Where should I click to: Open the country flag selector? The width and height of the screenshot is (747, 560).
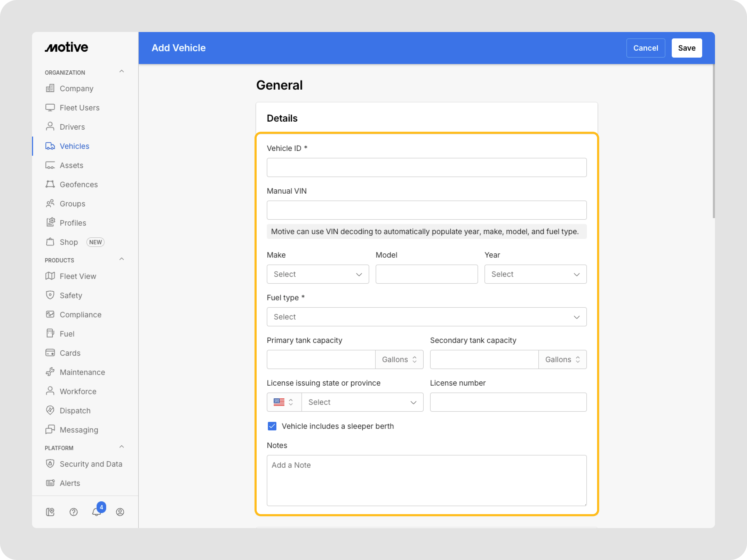[284, 402]
